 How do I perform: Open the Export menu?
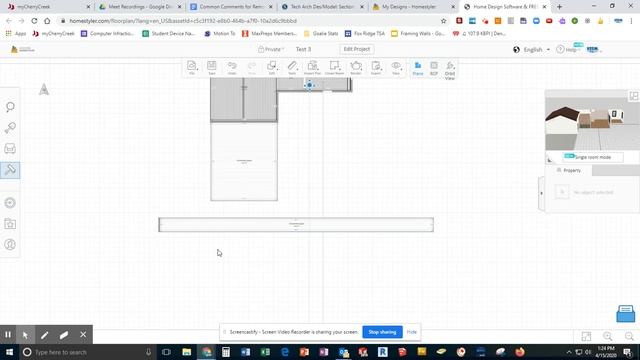tap(376, 67)
